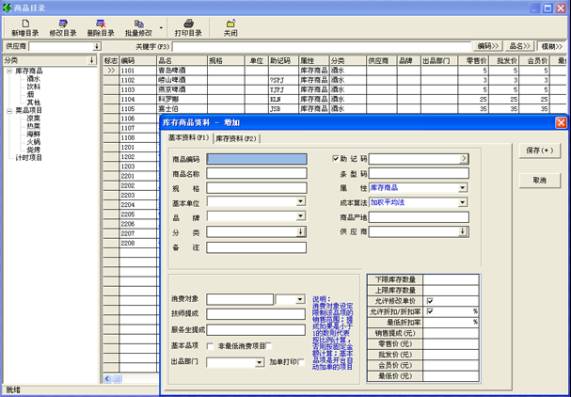Select the 基本资料(F1) tab
571x397 pixels.
coord(189,138)
